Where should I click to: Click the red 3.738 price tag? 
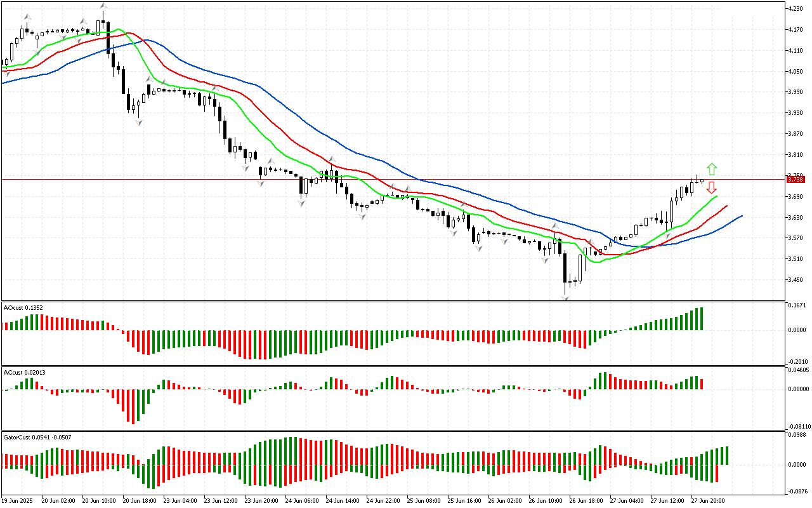pos(795,180)
